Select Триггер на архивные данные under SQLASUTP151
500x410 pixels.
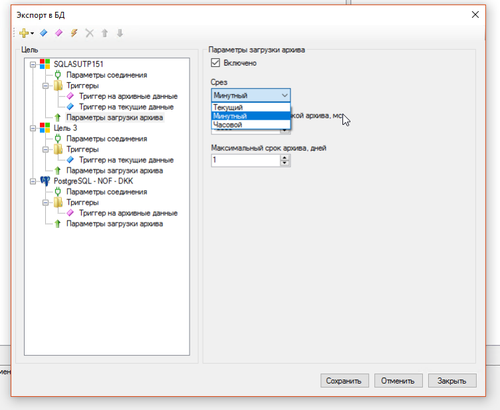click(128, 96)
